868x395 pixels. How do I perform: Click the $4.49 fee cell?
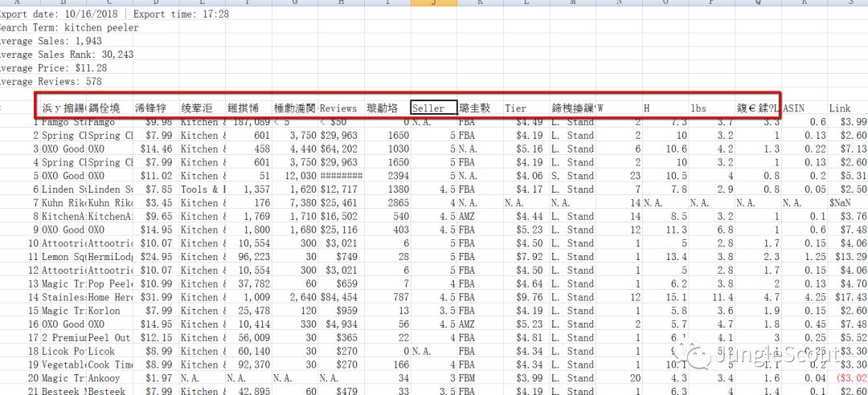(x=526, y=122)
